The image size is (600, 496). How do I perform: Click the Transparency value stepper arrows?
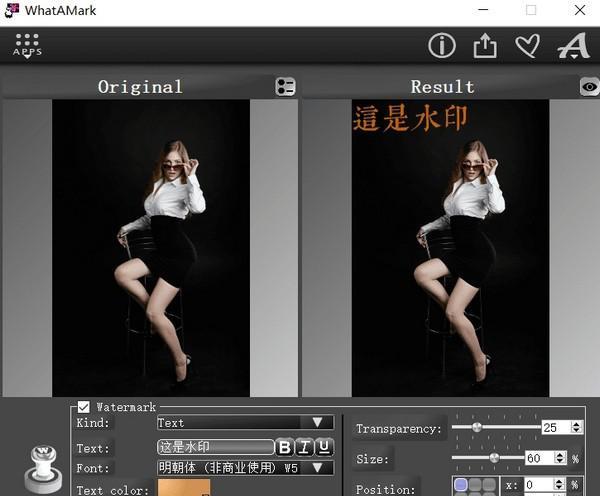click(x=576, y=427)
